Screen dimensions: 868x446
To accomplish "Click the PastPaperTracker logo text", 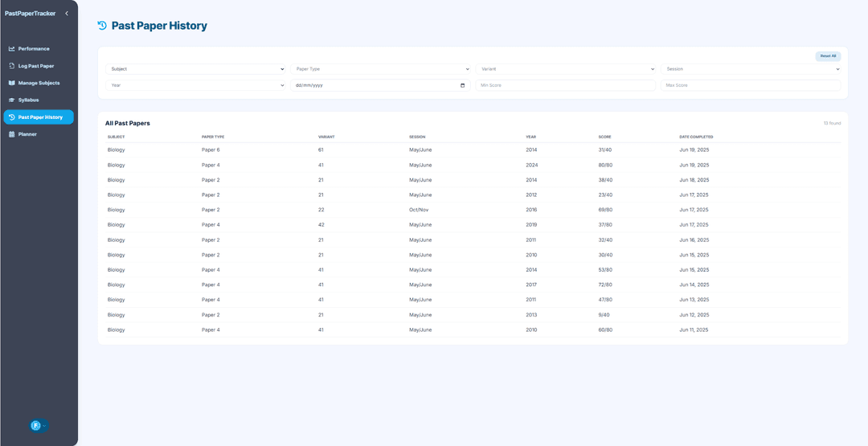I will (x=31, y=14).
